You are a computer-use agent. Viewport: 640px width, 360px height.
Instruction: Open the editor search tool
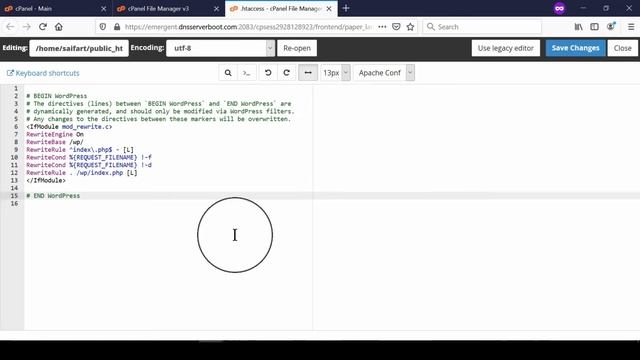tap(228, 73)
